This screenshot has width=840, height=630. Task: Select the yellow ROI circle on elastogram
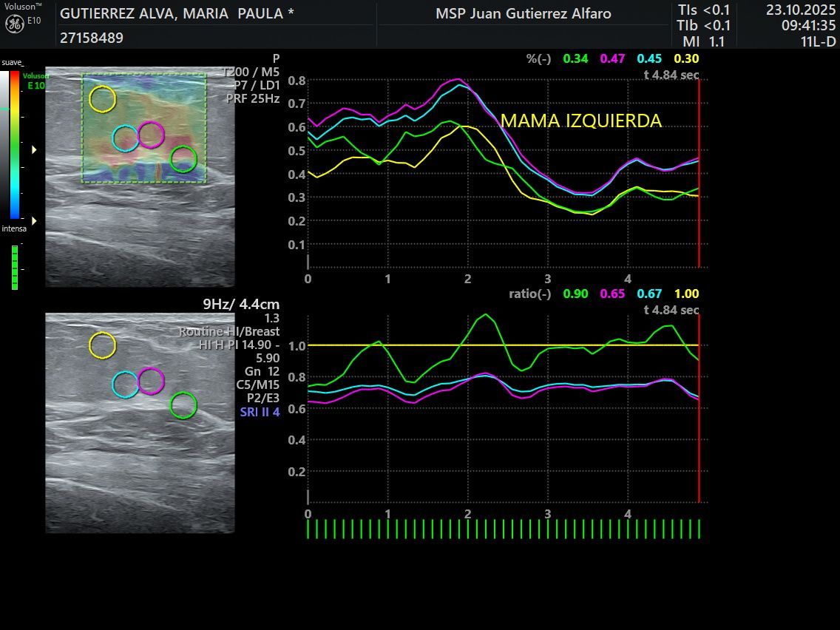click(x=102, y=99)
